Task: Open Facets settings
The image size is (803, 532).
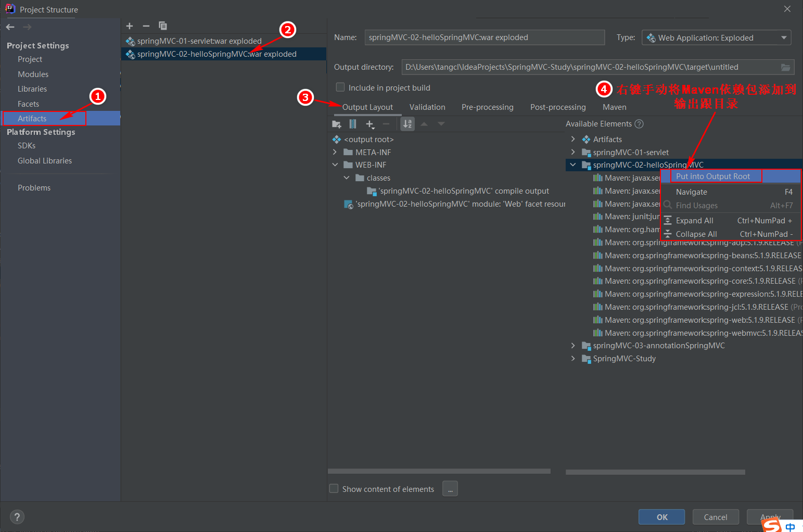Action: click(28, 104)
